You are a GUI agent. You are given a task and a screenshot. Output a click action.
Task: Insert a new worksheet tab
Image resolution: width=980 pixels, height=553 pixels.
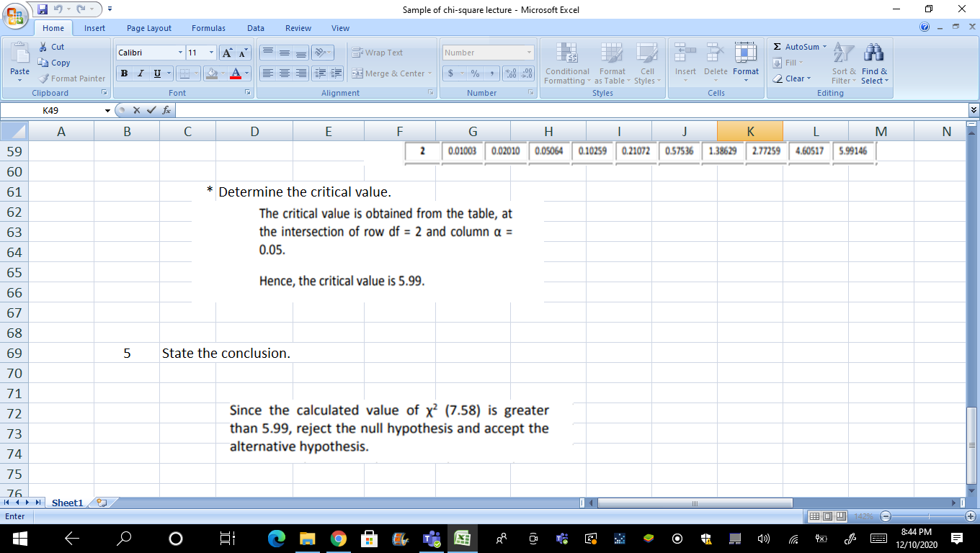pos(102,503)
